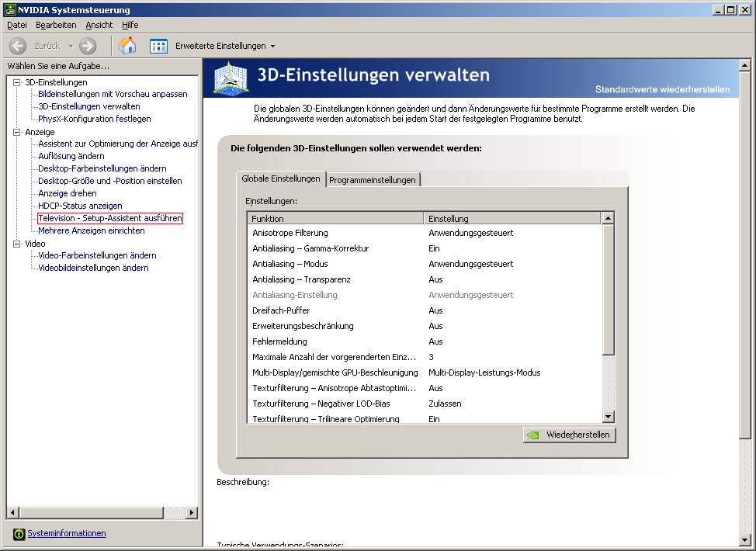This screenshot has width=756, height=551.
Task: Select Anzeige drehen
Action: 68,194
